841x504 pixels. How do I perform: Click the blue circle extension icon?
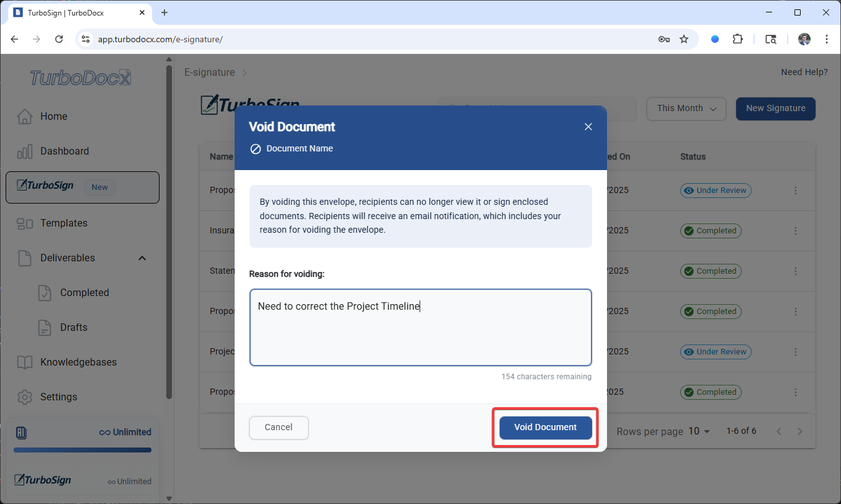[x=715, y=39]
